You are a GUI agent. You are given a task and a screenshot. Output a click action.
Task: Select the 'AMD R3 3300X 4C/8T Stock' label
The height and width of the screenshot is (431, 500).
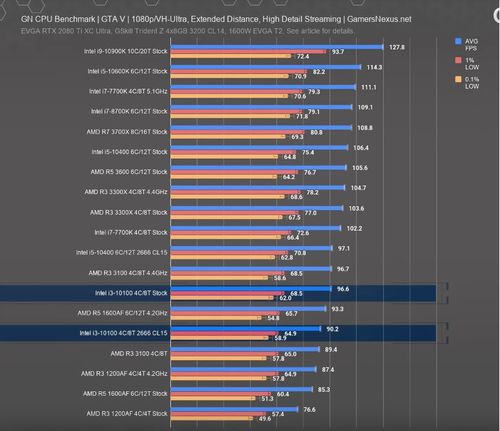[128, 212]
